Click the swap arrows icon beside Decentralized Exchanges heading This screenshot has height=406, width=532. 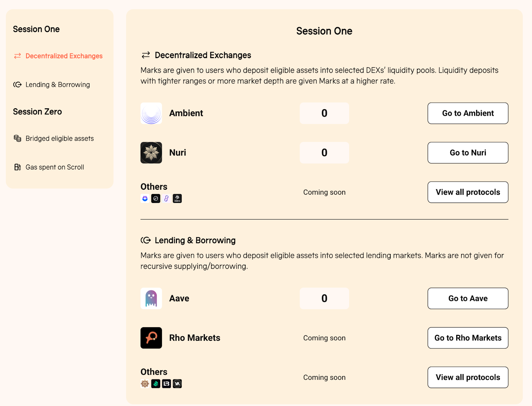pos(146,55)
